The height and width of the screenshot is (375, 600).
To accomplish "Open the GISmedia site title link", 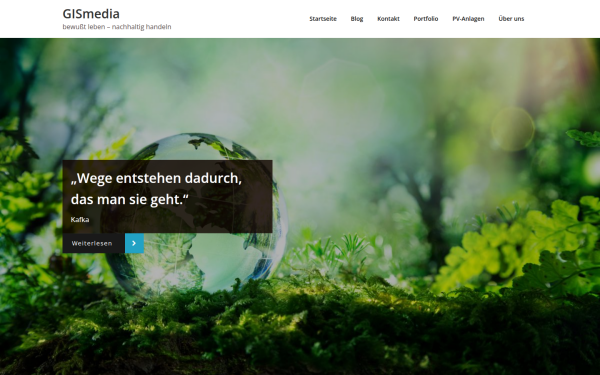I will pos(91,14).
